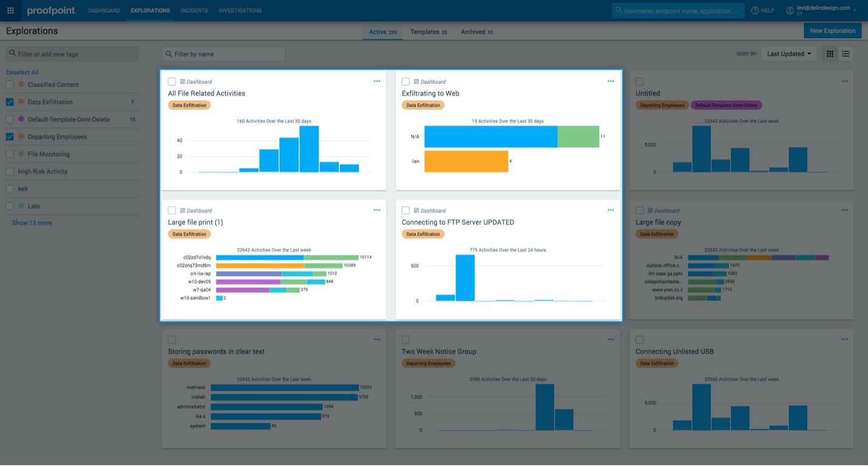This screenshot has height=467, width=868.
Task: Click the Filter by name input field
Action: click(x=223, y=54)
